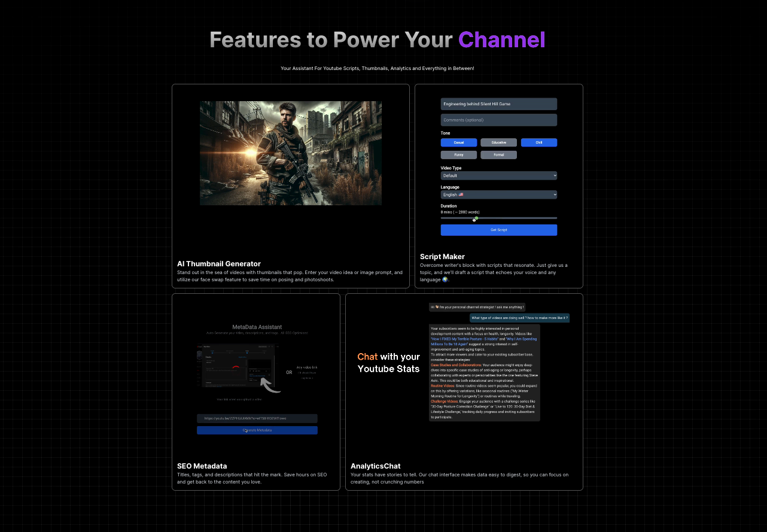Click the "What type of videos" chat bubble

pyautogui.click(x=519, y=318)
